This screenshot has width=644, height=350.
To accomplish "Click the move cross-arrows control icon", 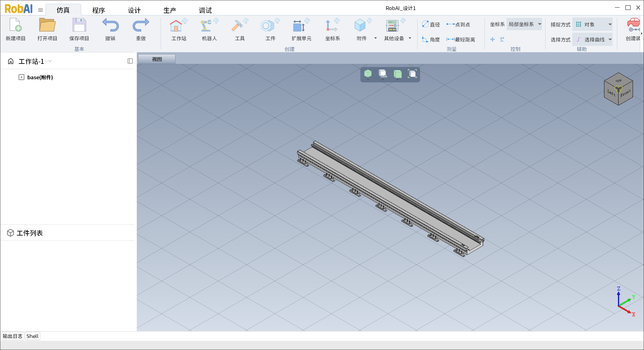I will 492,39.
